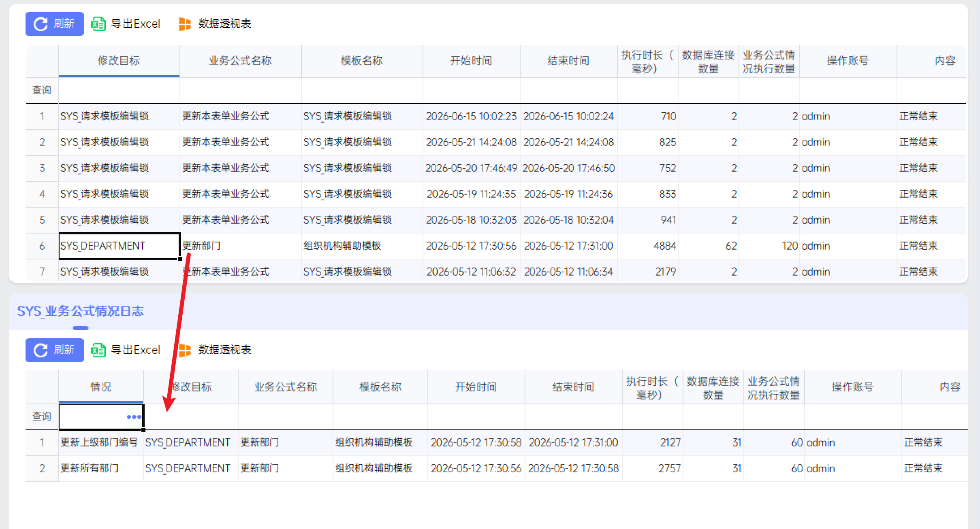Viewport: 980px width, 529px height.
Task: Click start time 2026-05-20 17:46:49
Action: click(472, 168)
